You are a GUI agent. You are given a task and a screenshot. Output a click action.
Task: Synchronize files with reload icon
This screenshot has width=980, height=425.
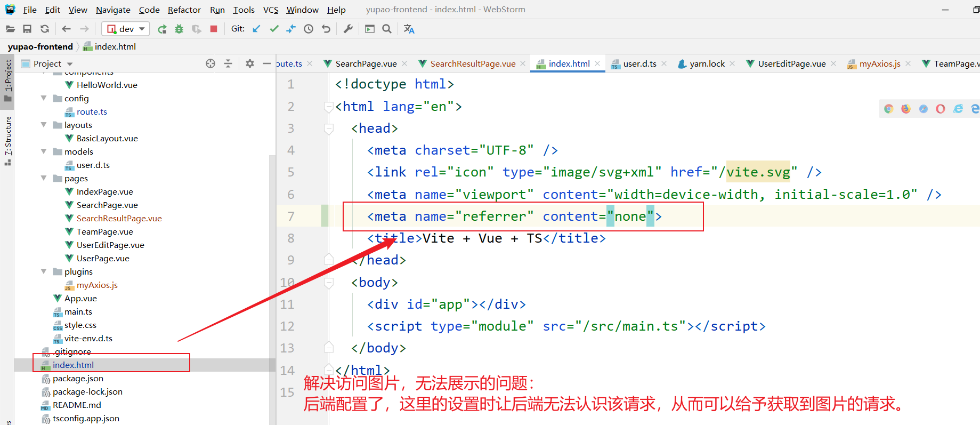(x=45, y=29)
